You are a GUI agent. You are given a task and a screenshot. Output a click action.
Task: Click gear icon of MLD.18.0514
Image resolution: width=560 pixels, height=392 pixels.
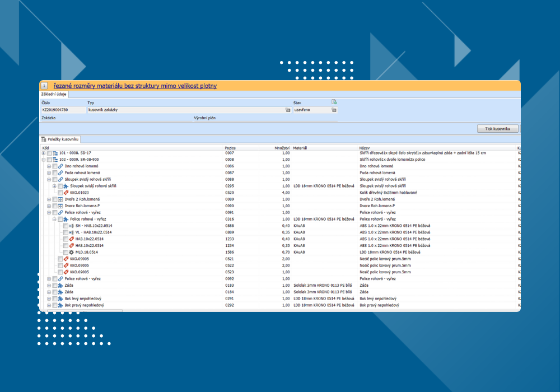click(72, 253)
